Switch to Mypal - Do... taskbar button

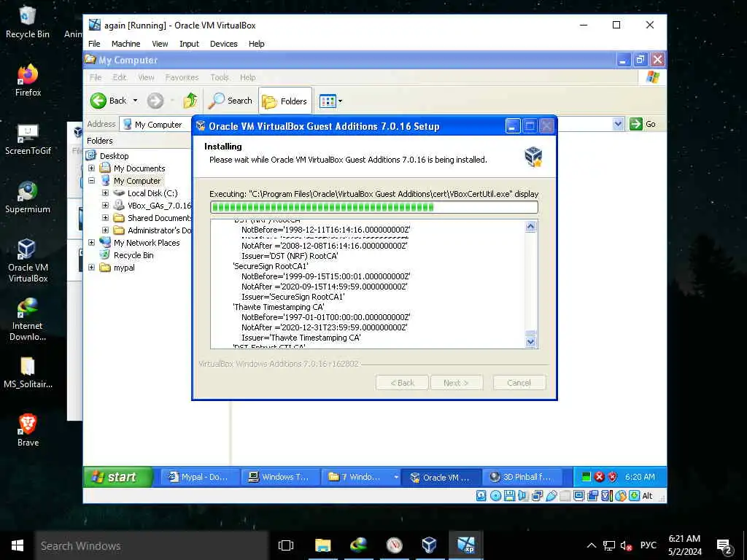200,477
